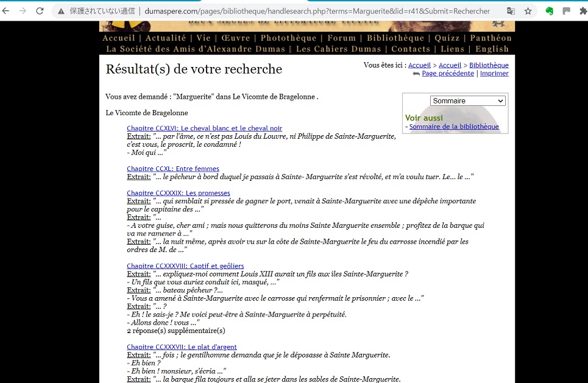Viewport: 588px width, 383px height.
Task: Open Quizz menu item
Action: 447,38
